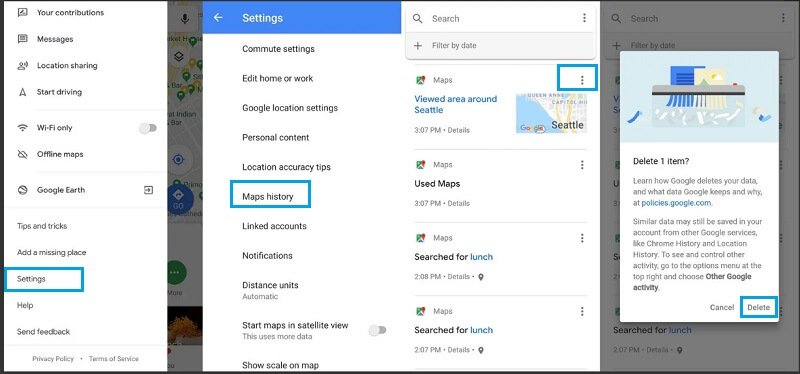This screenshot has width=800, height=374.
Task: Click Maps icon on Used Maps entry
Action: coord(420,165)
